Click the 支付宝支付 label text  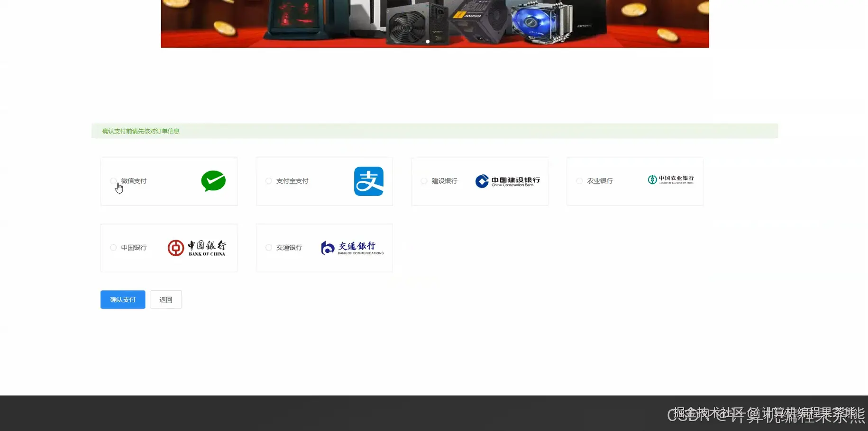coord(292,181)
